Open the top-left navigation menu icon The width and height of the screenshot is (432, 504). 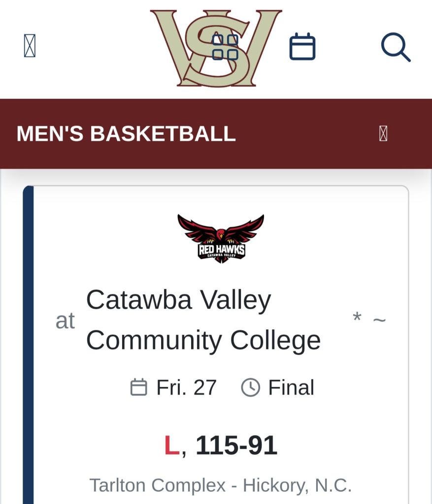[x=30, y=46]
